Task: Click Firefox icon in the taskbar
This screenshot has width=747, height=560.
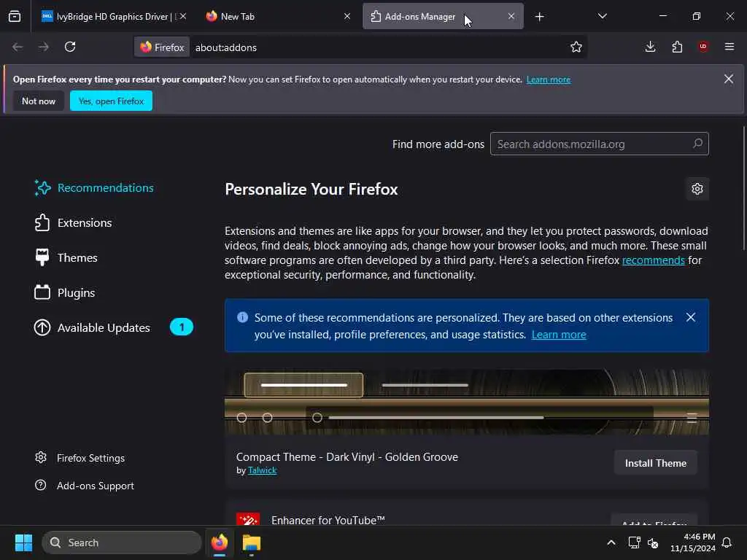Action: 220,542
